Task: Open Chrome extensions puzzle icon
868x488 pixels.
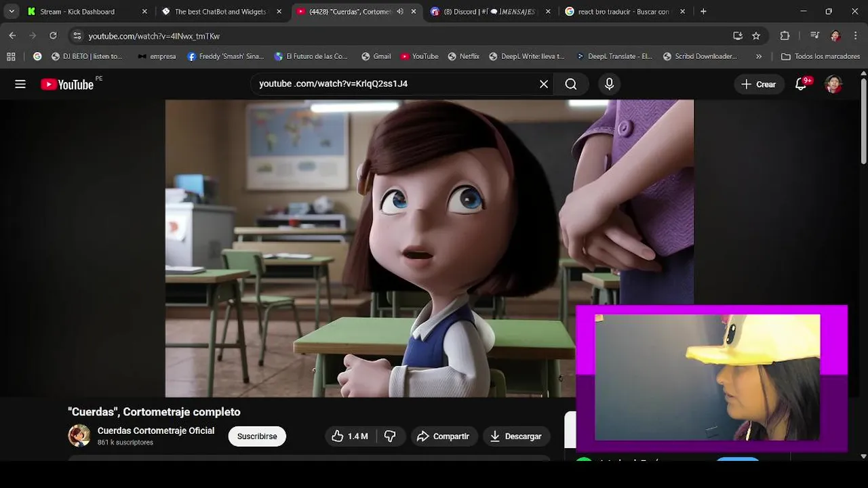Action: 785,36
